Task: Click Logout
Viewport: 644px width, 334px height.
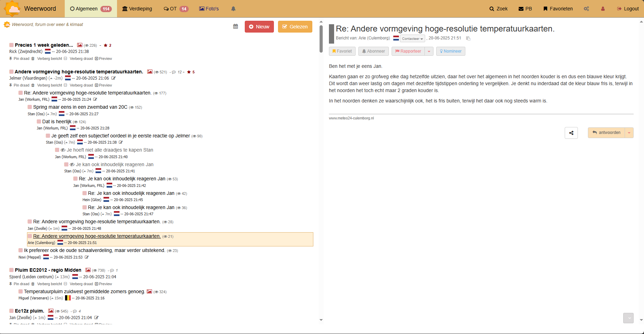Action: pos(628,9)
